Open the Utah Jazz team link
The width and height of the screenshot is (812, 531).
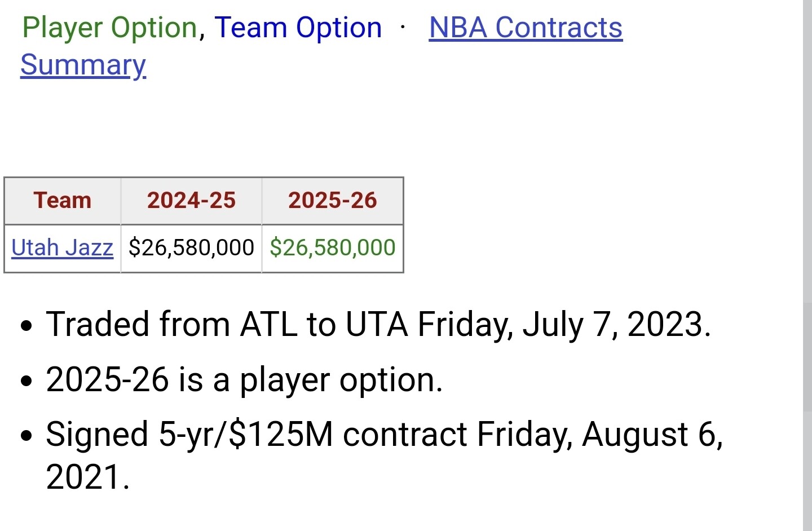pyautogui.click(x=62, y=248)
